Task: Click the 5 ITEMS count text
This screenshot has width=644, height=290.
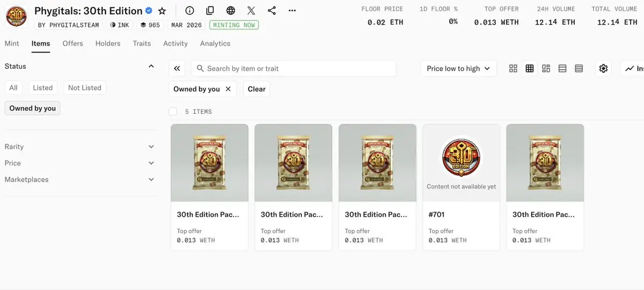Action: pos(199,111)
